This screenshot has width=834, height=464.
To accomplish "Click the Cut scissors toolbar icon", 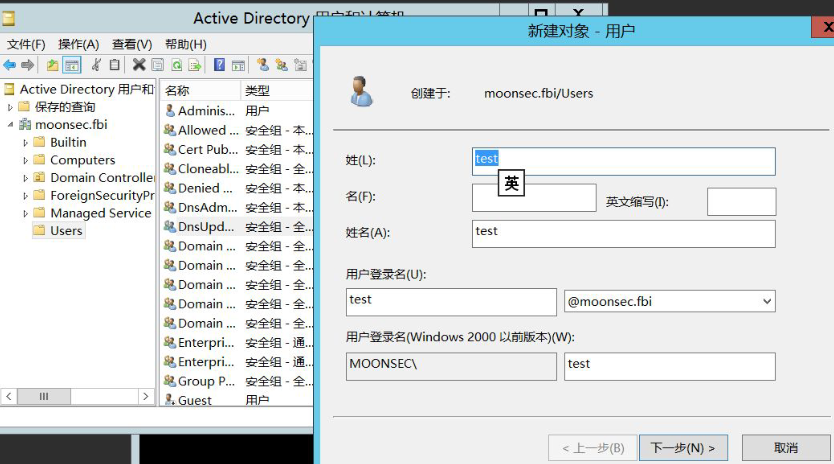I will (96, 65).
